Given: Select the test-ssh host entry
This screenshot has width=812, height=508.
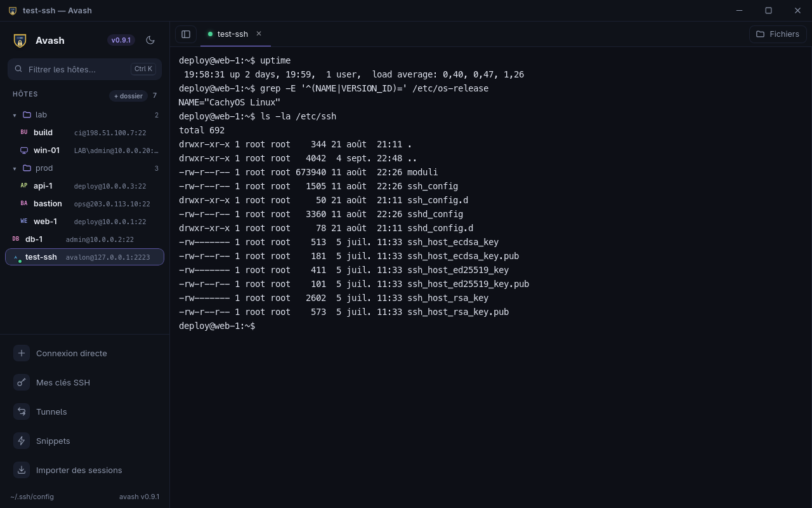Looking at the screenshot, I should click(x=84, y=257).
